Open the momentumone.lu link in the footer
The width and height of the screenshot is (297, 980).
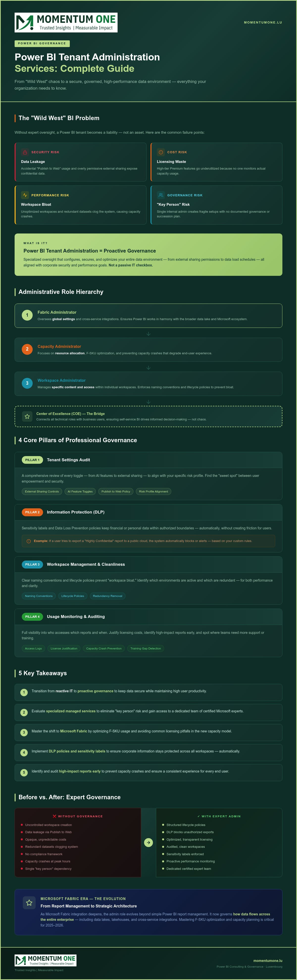click(x=268, y=961)
